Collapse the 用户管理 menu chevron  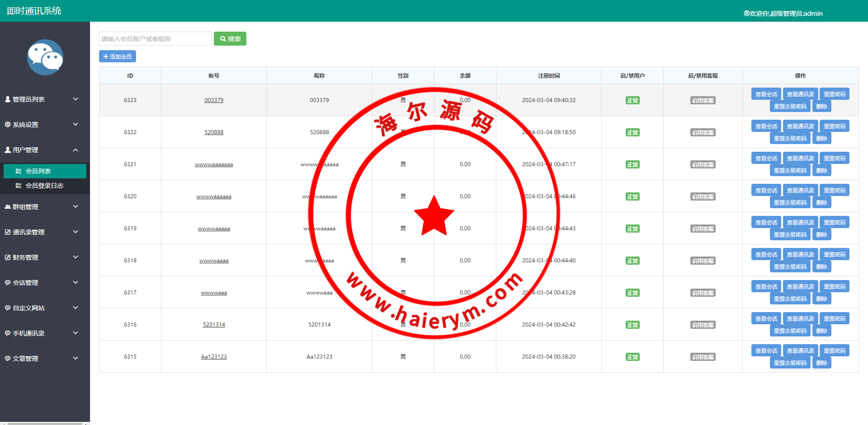coord(75,149)
